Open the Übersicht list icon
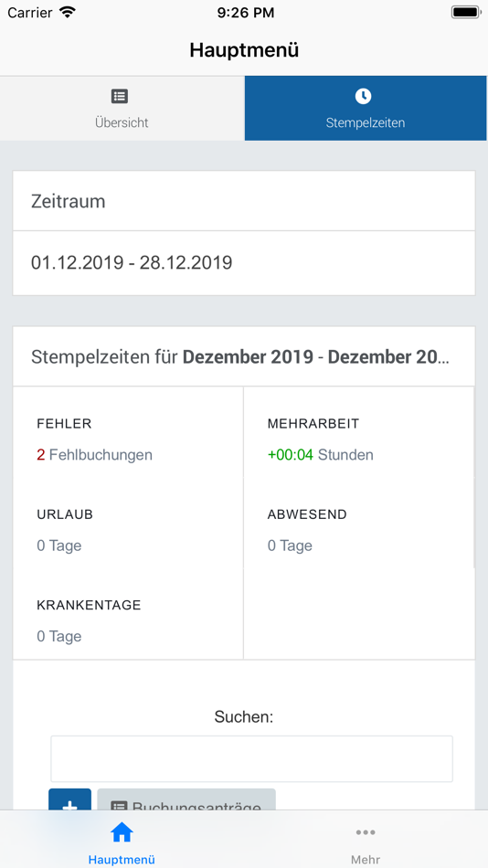Viewport: 488px width, 868px height. [120, 96]
